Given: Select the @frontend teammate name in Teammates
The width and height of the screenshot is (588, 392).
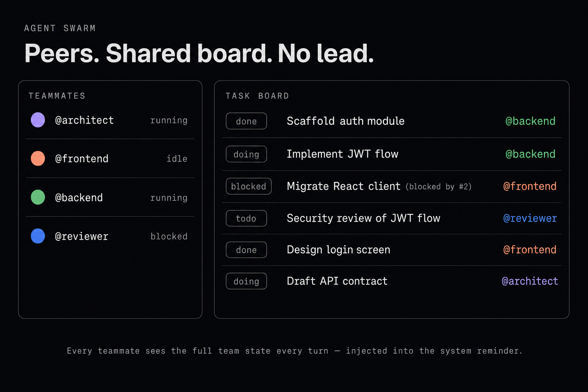Looking at the screenshot, I should tap(82, 158).
